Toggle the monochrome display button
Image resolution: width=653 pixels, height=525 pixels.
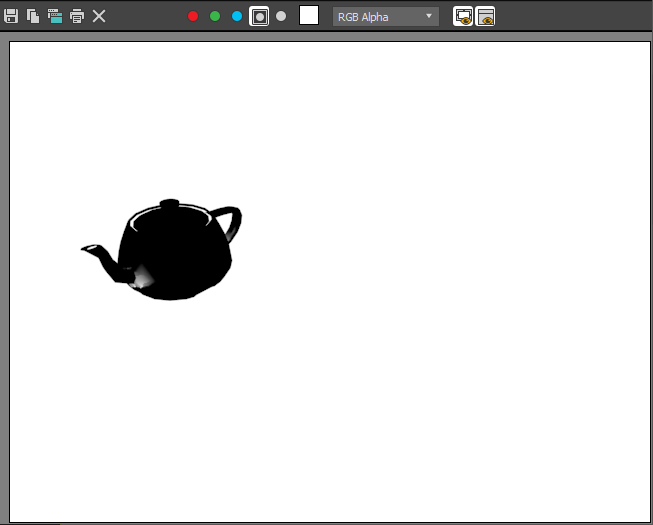point(281,16)
